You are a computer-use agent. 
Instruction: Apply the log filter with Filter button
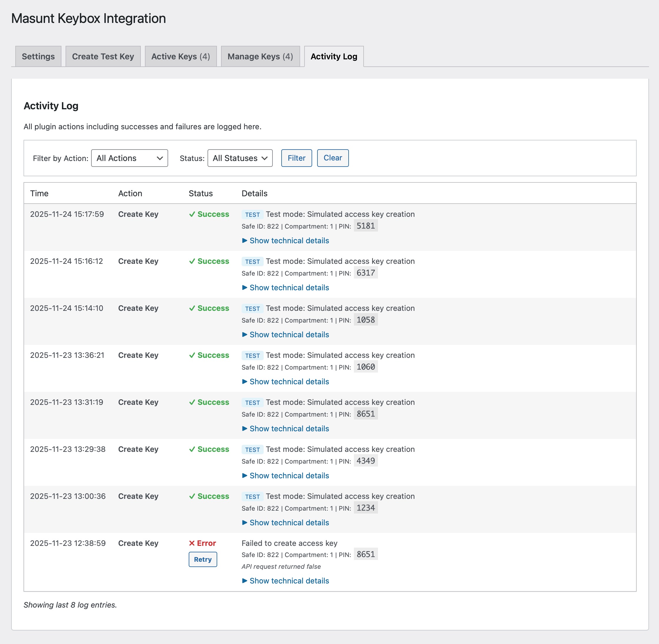(x=296, y=157)
